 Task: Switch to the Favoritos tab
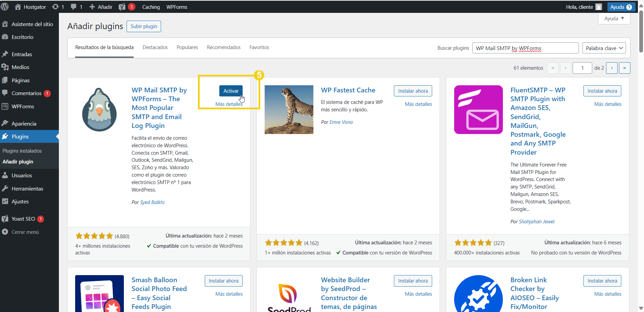tap(259, 47)
